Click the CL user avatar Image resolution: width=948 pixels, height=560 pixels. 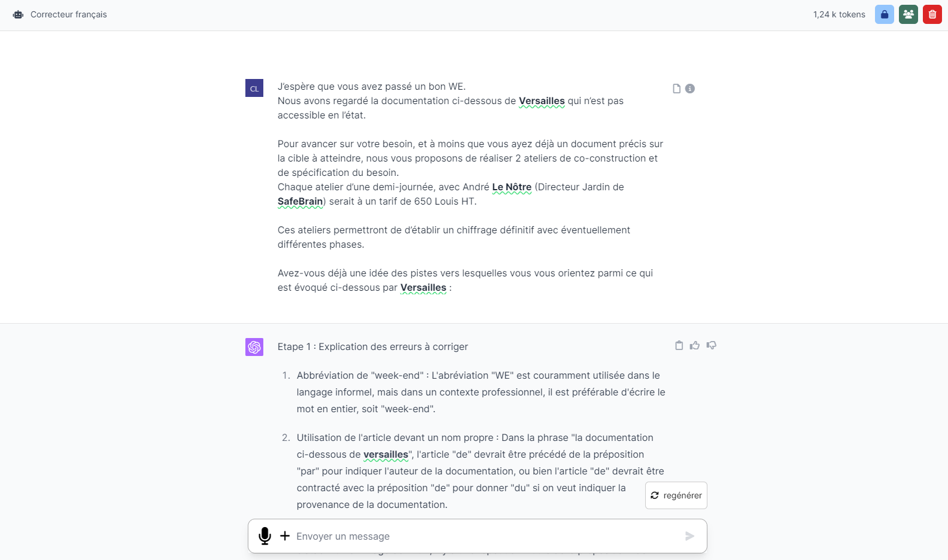click(254, 89)
